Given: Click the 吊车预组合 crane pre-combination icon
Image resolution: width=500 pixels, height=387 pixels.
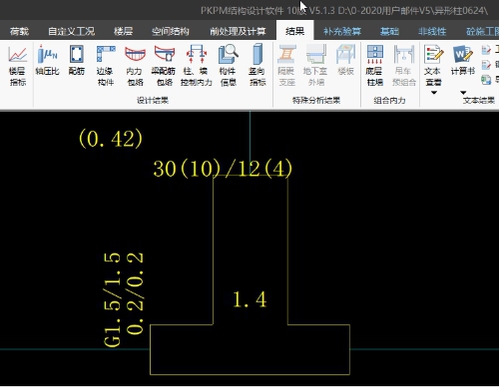Looking at the screenshot, I should pyautogui.click(x=404, y=66).
